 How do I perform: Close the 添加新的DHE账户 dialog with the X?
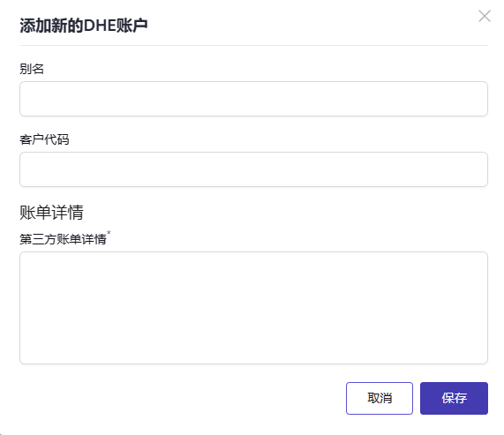tap(485, 16)
